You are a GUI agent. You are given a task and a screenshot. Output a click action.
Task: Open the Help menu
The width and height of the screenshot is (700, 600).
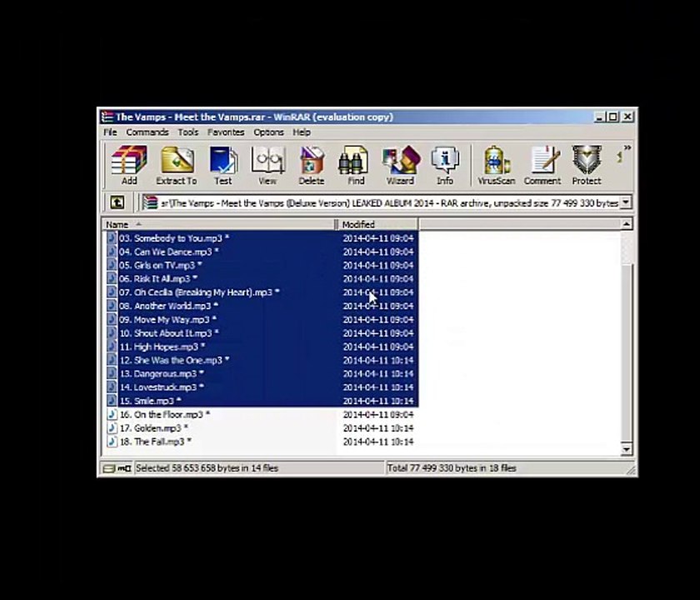[302, 132]
